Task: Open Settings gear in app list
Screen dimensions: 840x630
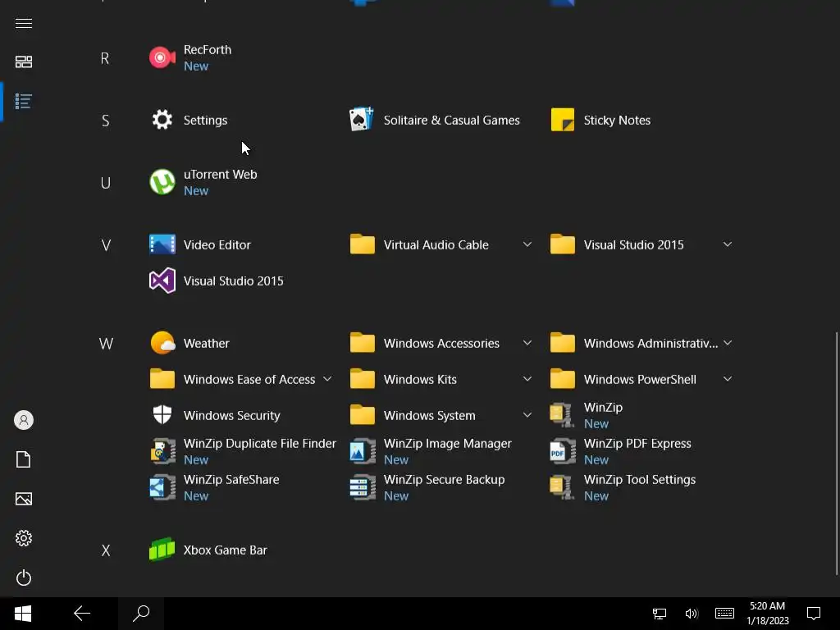Action: pyautogui.click(x=162, y=120)
